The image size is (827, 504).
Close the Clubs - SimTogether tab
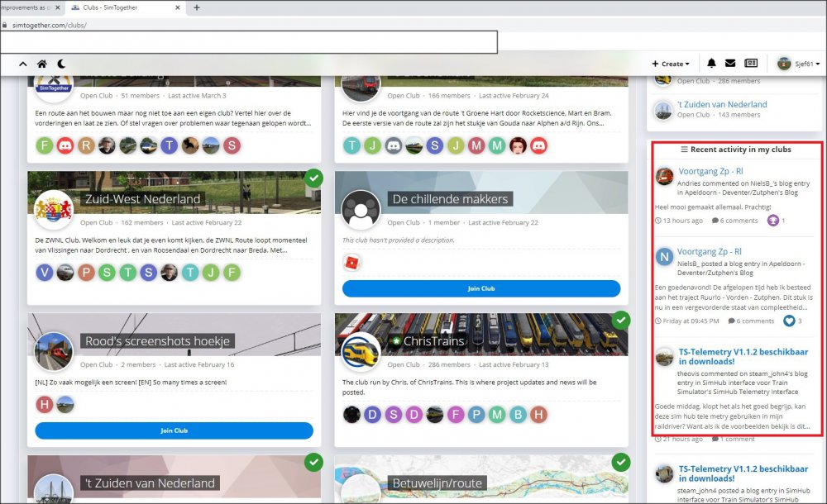(x=176, y=7)
